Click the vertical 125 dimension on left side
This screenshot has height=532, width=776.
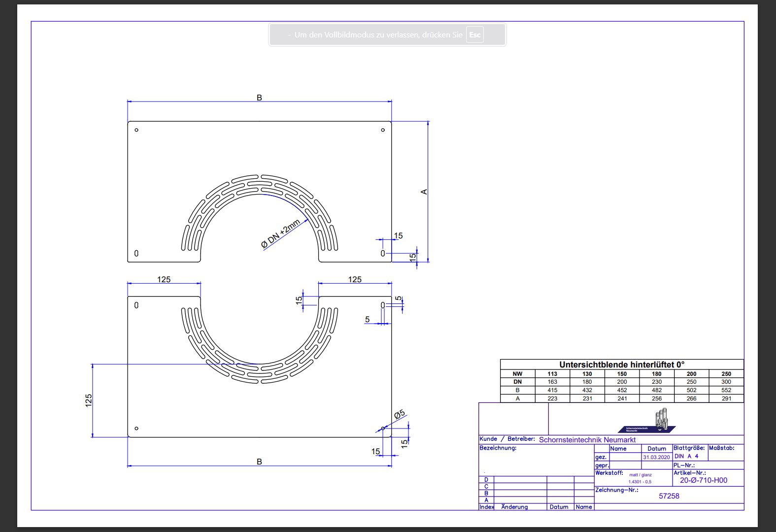coord(89,399)
